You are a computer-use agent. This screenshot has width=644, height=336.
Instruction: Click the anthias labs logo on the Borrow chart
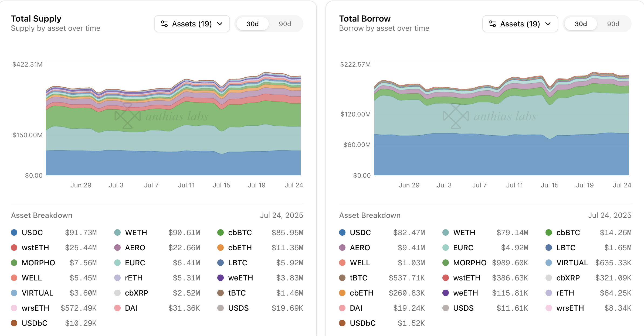456,116
